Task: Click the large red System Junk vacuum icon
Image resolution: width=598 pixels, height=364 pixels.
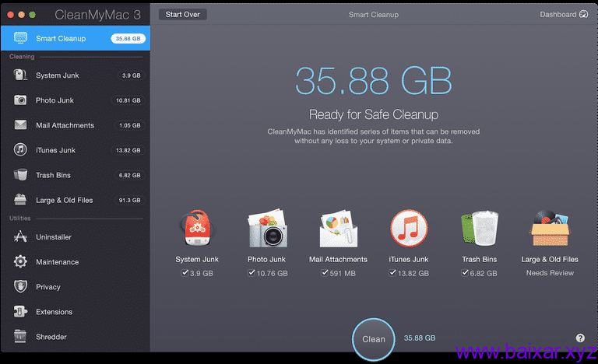Action: click(197, 229)
